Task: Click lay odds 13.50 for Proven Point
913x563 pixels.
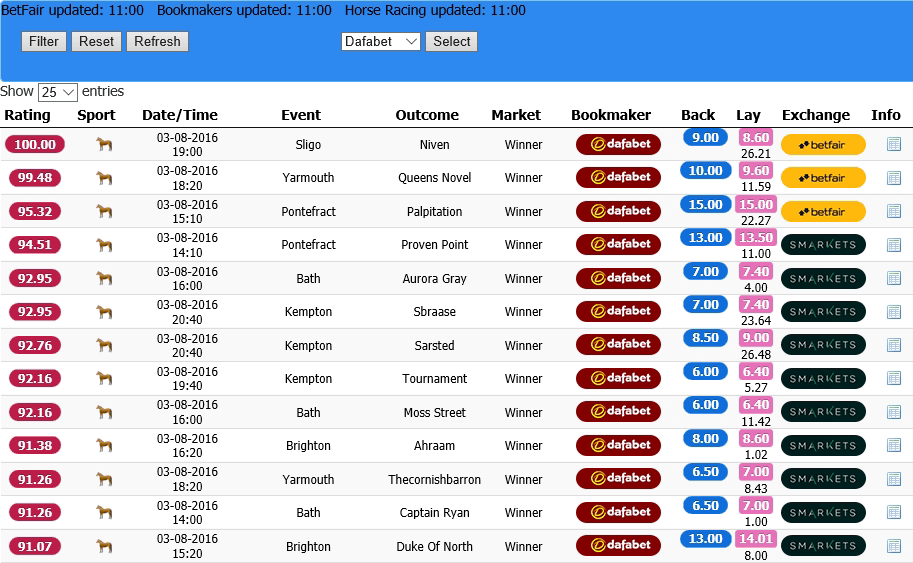Action: click(756, 238)
